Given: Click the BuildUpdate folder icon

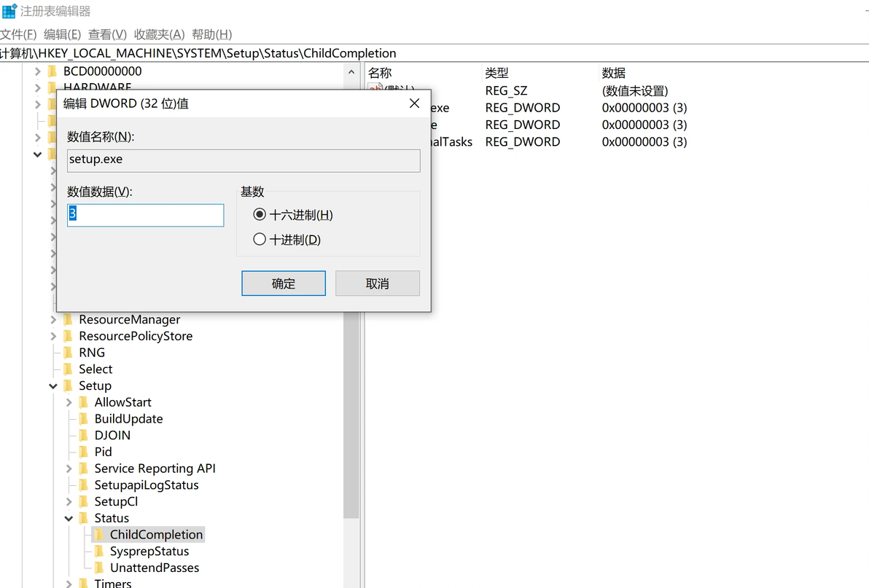Looking at the screenshot, I should click(84, 418).
